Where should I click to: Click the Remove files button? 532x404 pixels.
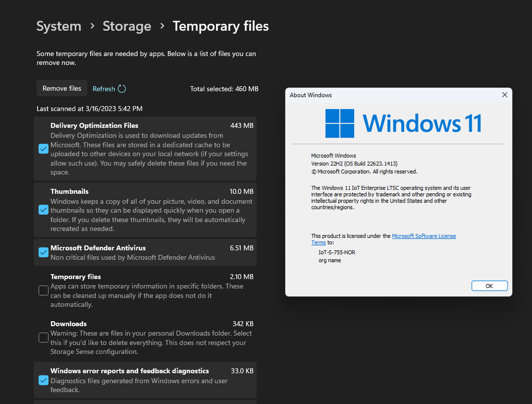62,88
